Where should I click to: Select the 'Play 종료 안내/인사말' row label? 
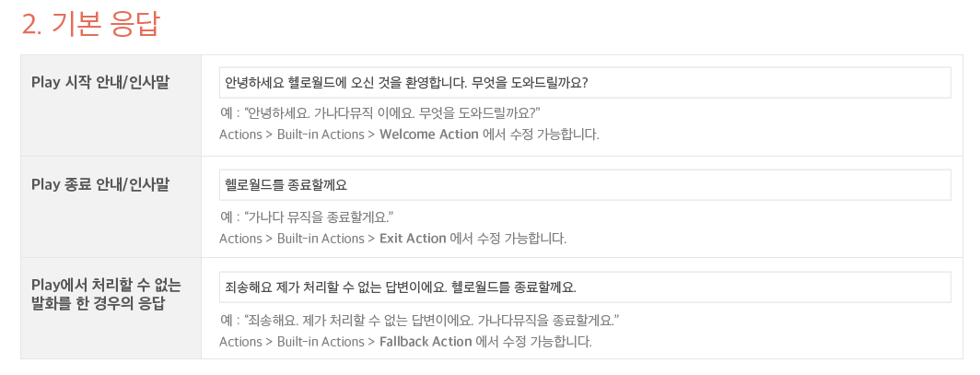[x=101, y=185]
